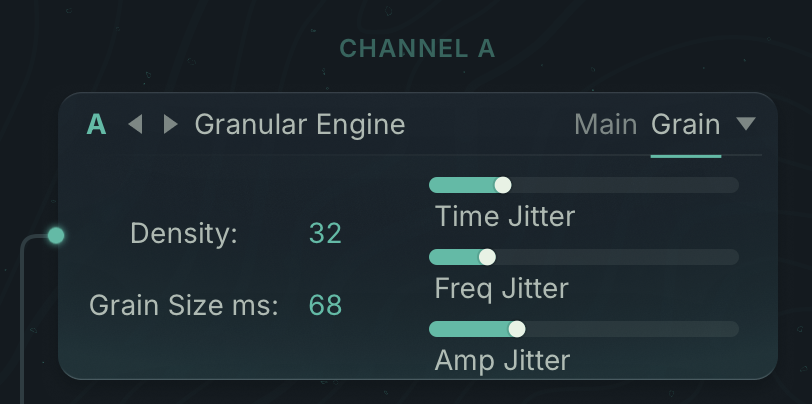
Task: Click the teal routing node dot
Action: click(56, 235)
